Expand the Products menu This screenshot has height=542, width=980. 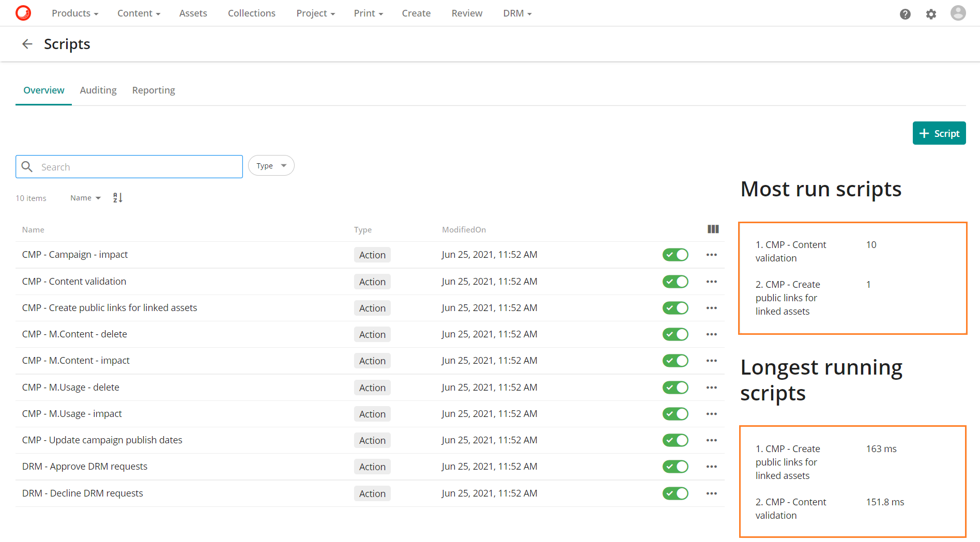(x=75, y=13)
